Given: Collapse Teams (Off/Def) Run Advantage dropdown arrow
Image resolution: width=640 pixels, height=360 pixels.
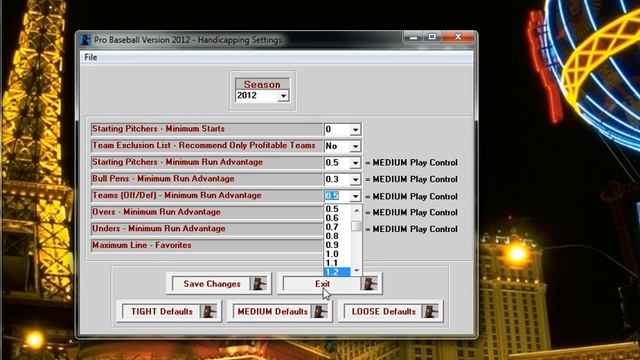Looking at the screenshot, I should click(355, 196).
